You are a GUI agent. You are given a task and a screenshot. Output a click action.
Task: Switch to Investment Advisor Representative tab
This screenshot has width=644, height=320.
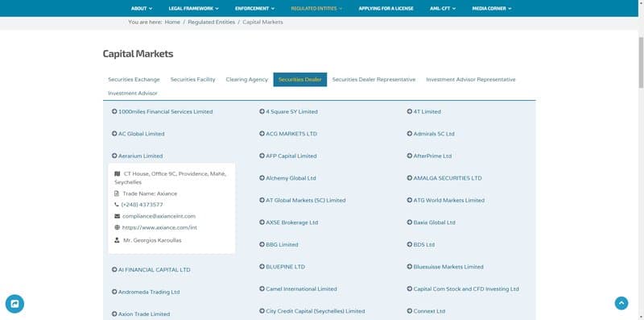click(471, 79)
